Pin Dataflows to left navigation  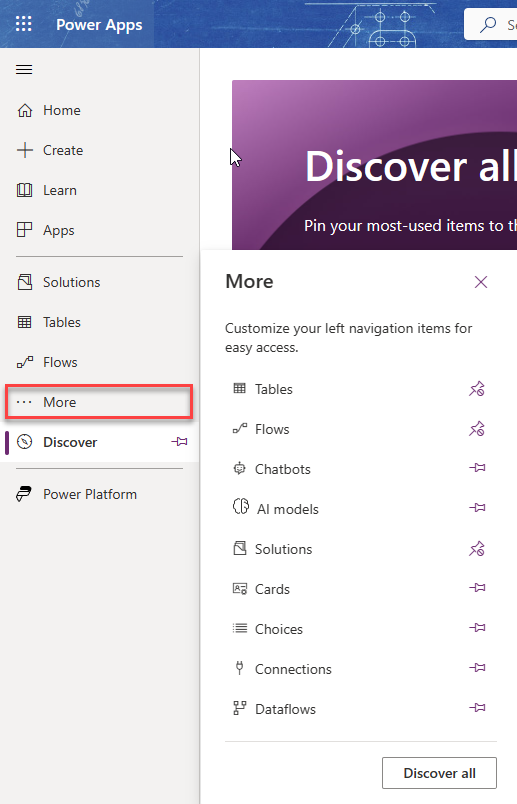tap(477, 708)
